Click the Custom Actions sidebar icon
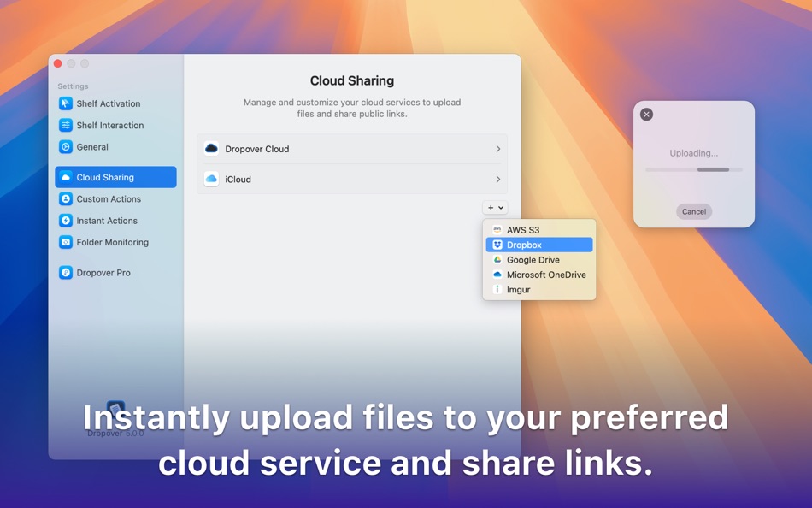Screen dimensions: 812x508 pyautogui.click(x=65, y=199)
